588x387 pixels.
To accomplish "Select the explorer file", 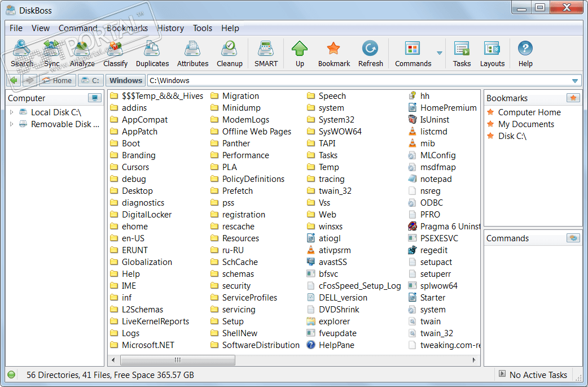I will (328, 321).
